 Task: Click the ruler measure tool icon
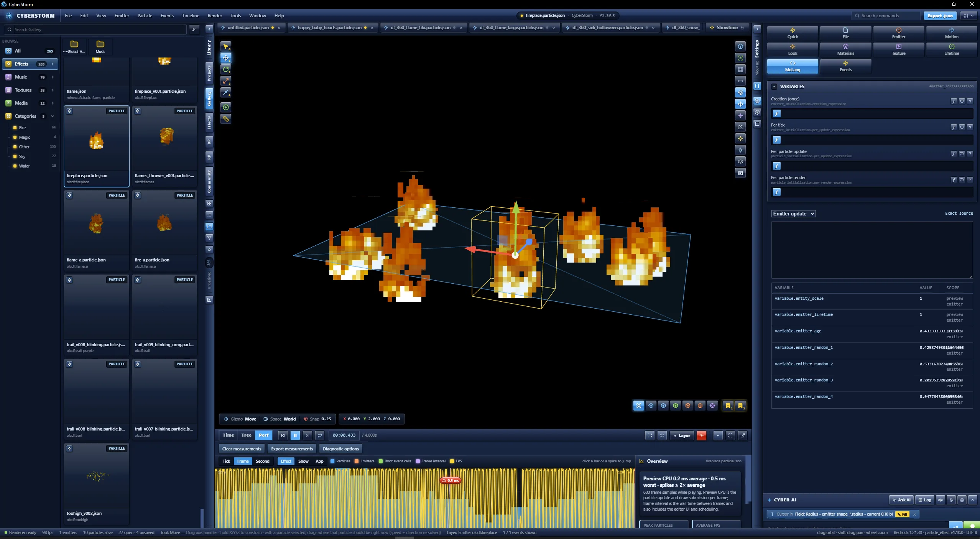coord(226,119)
